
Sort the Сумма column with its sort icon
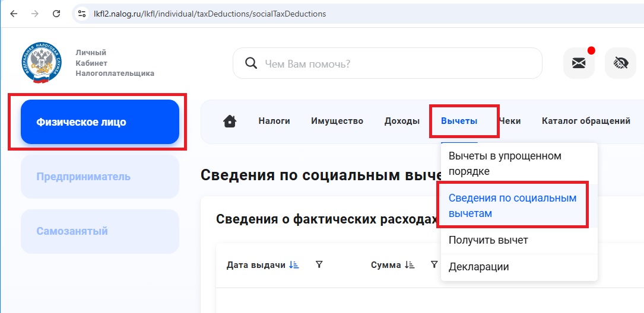[x=410, y=265]
